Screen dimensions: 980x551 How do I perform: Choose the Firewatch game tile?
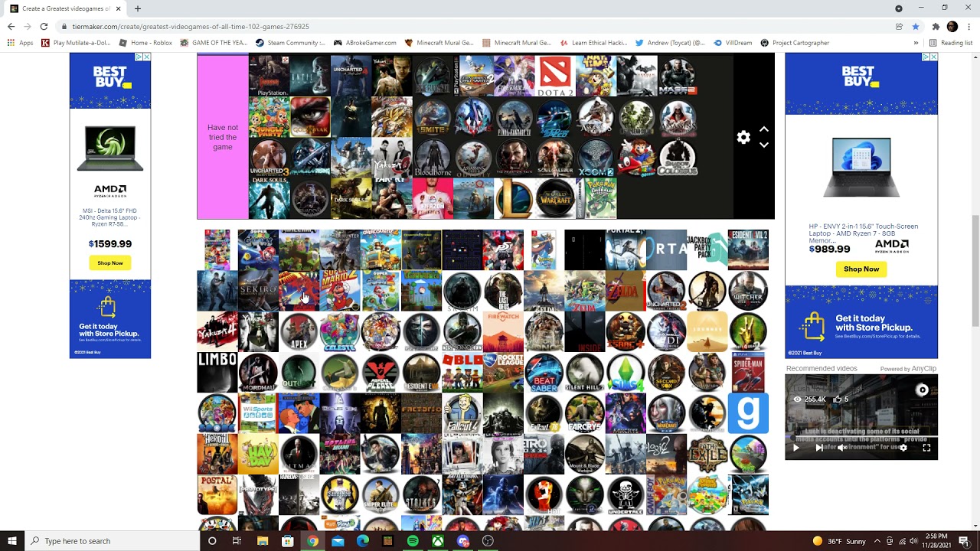pyautogui.click(x=503, y=332)
